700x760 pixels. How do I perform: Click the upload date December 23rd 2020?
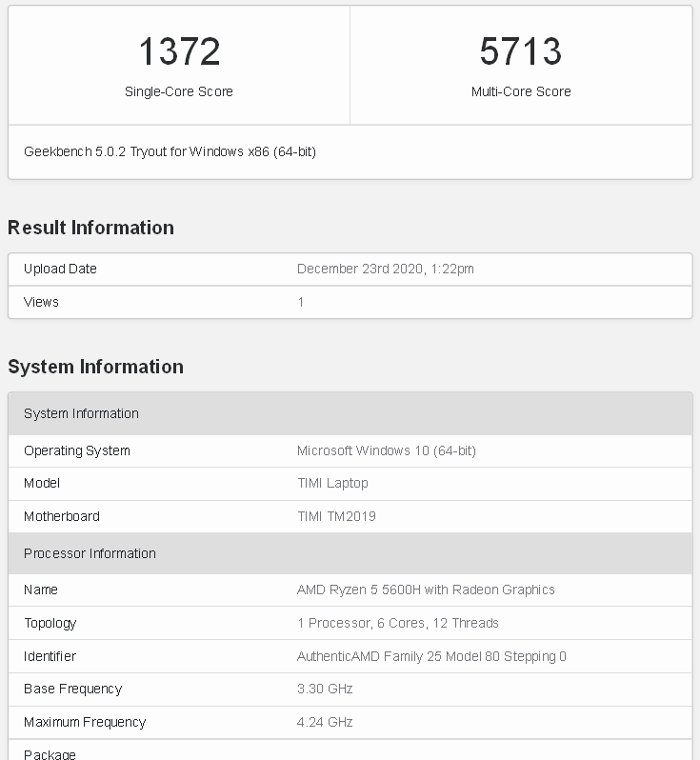[x=385, y=269]
